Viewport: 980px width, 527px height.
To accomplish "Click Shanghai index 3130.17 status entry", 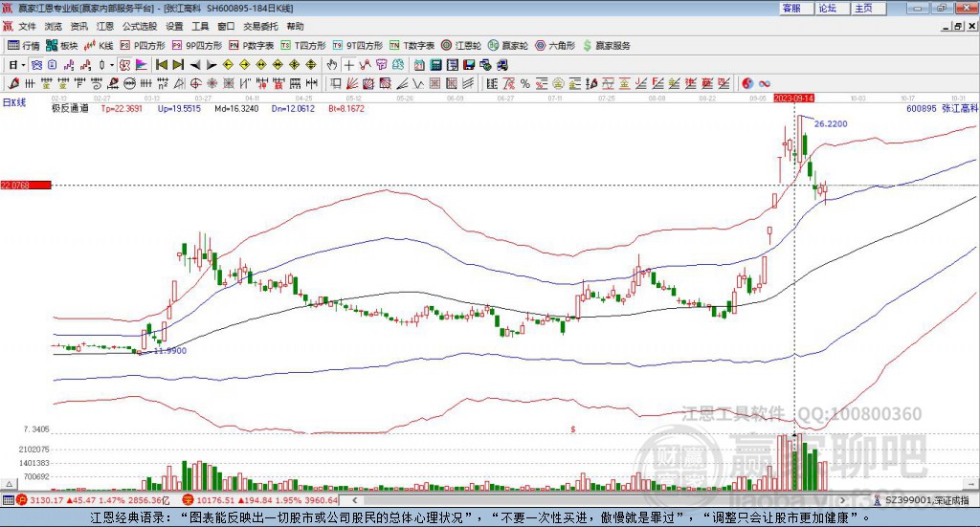I will [x=93, y=500].
